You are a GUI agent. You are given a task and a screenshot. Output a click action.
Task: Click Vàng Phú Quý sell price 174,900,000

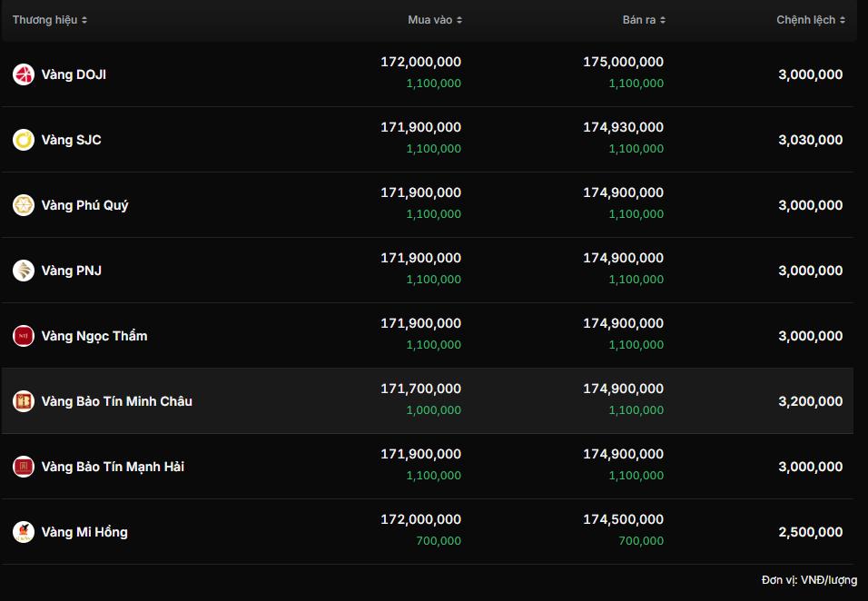(623, 192)
